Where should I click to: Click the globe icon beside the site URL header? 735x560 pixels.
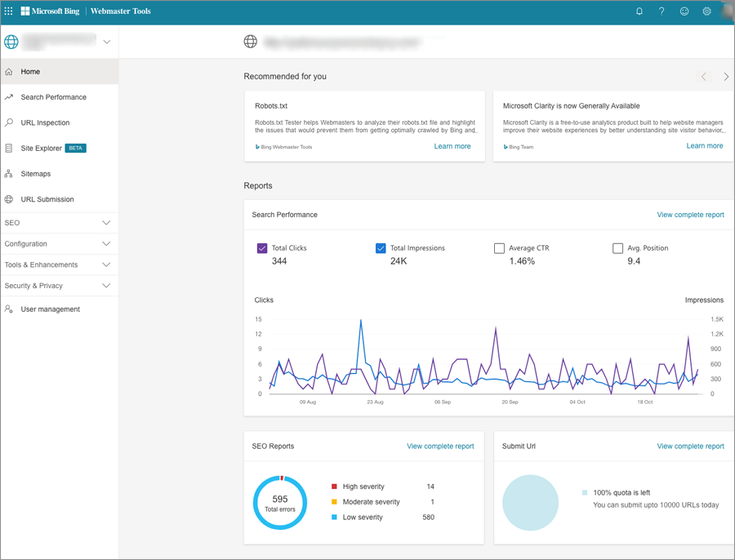[251, 42]
